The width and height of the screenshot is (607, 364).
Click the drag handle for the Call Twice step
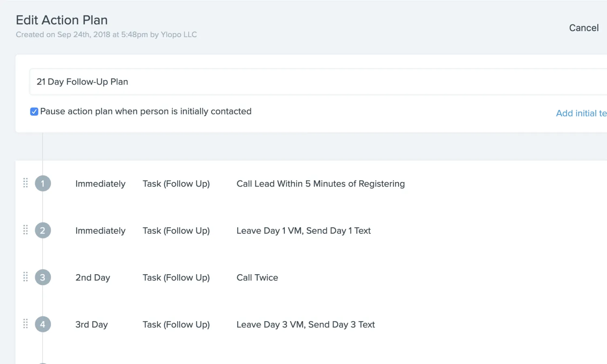(25, 277)
